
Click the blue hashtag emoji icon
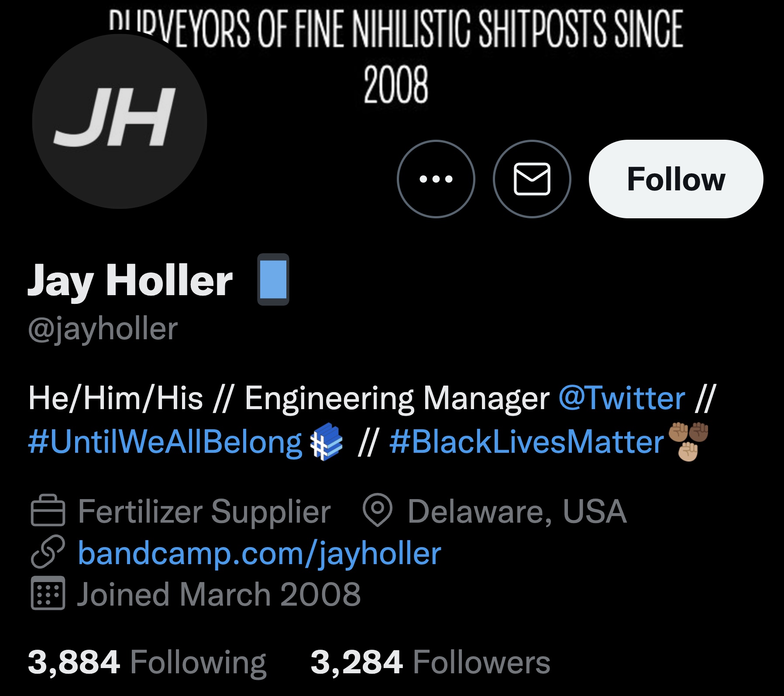tap(327, 442)
